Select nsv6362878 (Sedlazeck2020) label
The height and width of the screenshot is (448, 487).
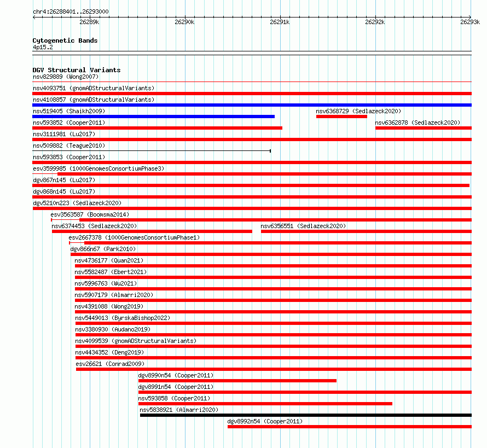[418, 123]
